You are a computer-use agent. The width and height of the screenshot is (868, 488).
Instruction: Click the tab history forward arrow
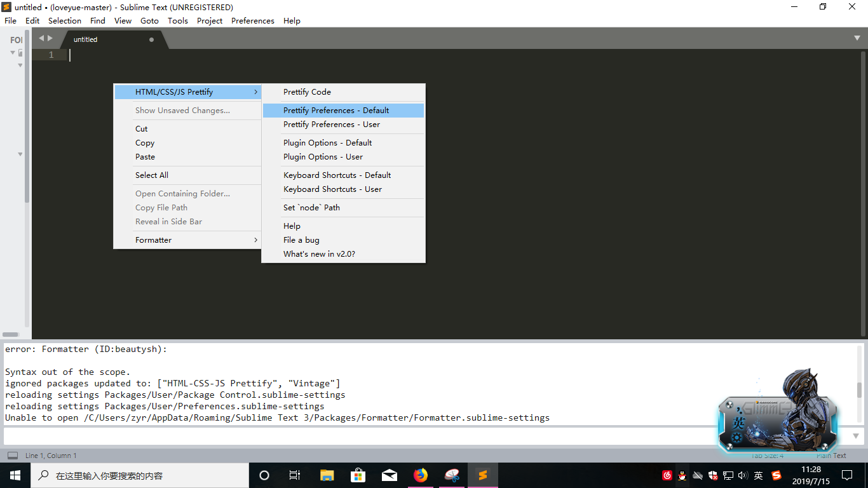pos(50,38)
